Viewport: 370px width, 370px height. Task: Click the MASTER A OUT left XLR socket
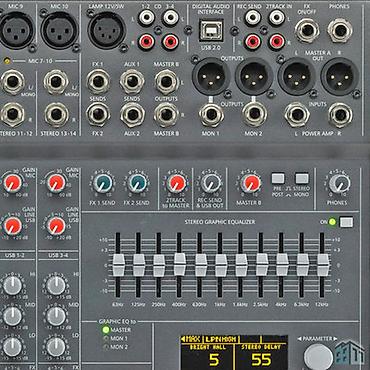(x=297, y=76)
